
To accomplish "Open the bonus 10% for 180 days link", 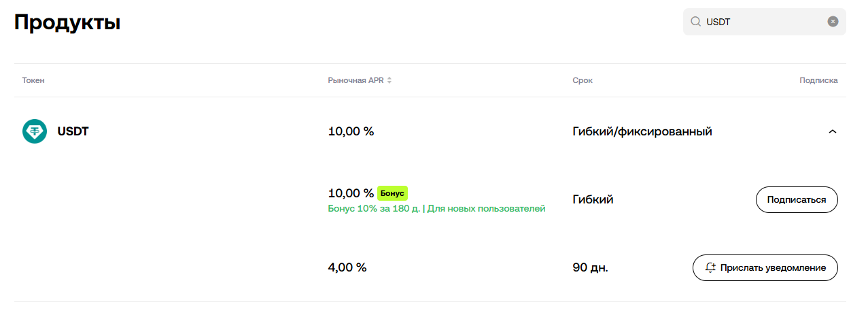I will click(374, 209).
